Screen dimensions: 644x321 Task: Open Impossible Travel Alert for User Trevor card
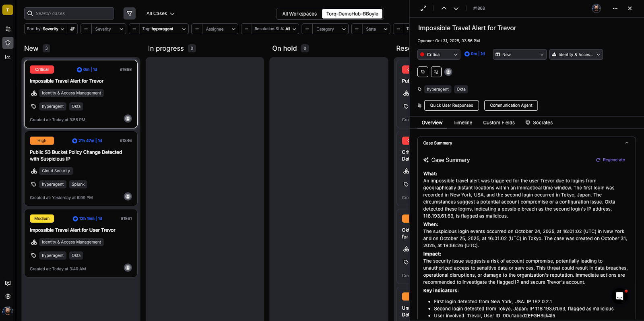81,243
